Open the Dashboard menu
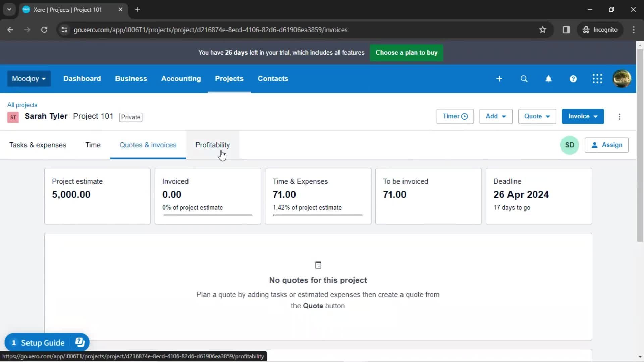Viewport: 644px width, 362px height. [x=82, y=79]
